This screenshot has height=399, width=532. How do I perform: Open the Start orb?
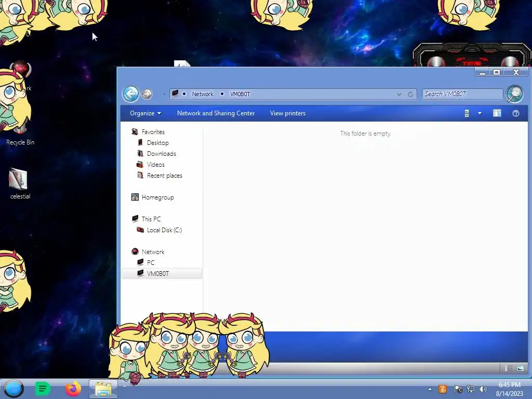14,389
